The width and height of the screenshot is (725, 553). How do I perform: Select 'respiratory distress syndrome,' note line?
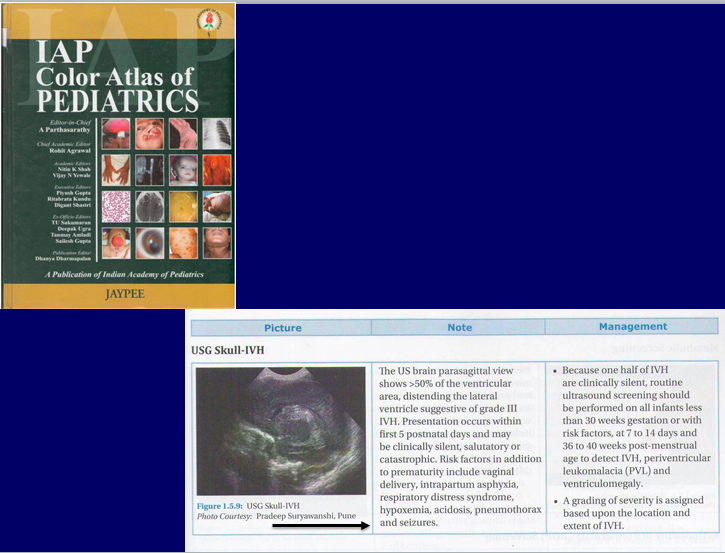click(447, 497)
